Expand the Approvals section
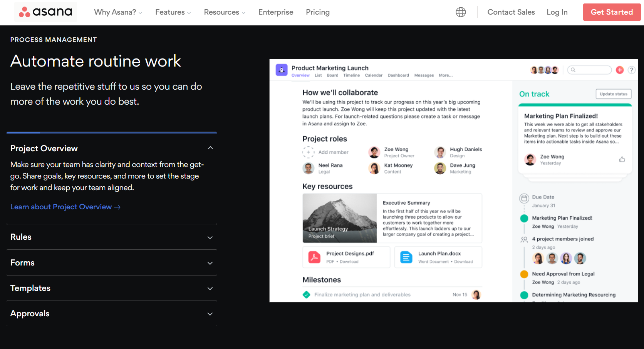The width and height of the screenshot is (644, 349). (x=210, y=314)
